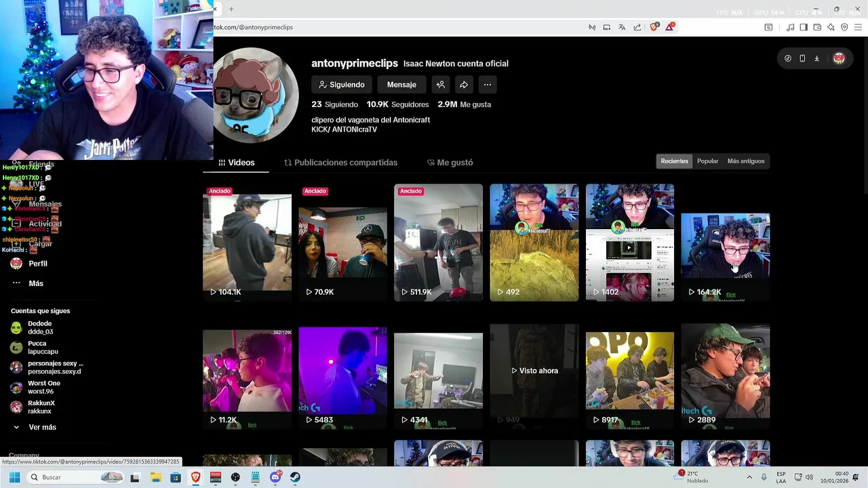868x488 pixels.
Task: Select the Más antiguos sort option
Action: point(745,161)
